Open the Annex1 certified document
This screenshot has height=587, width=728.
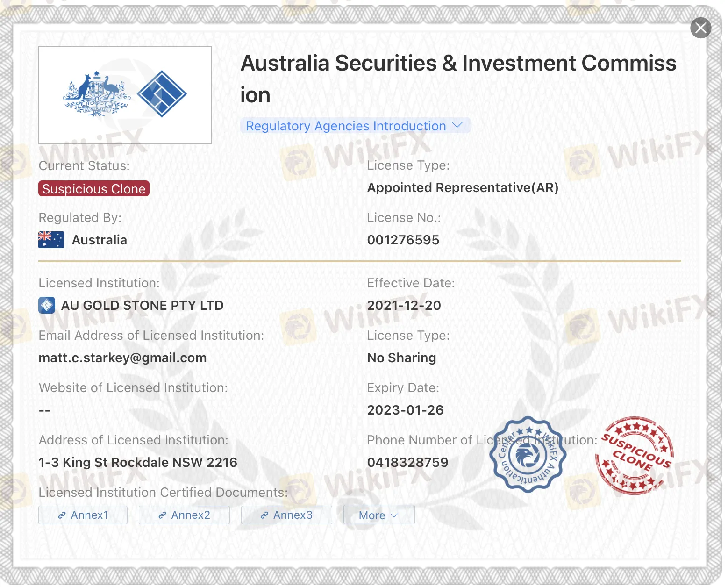click(x=83, y=515)
